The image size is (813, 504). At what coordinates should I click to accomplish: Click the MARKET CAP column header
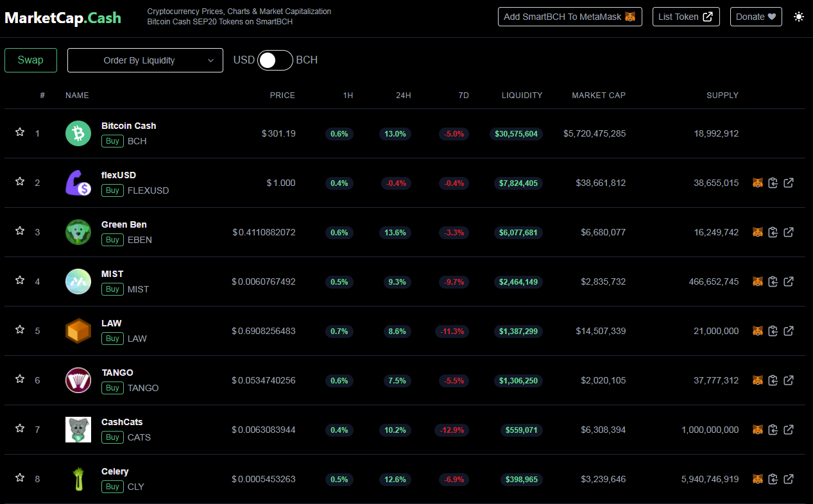(599, 96)
